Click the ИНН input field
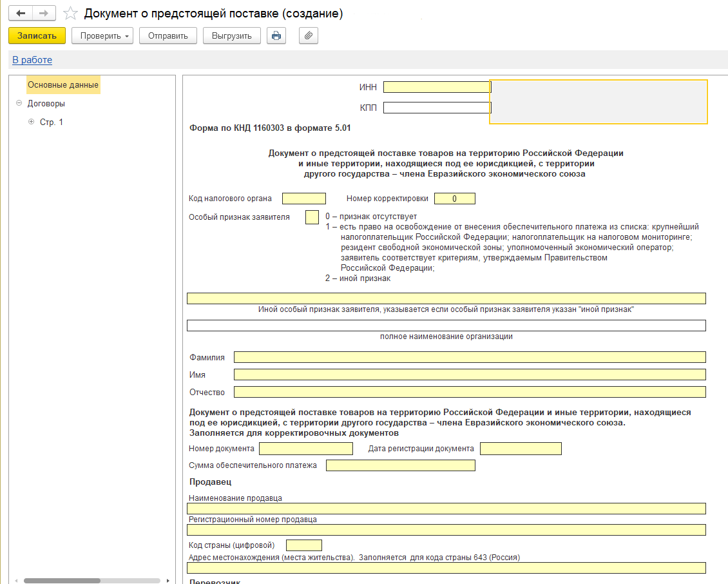Screen dimensions: 728x584 [437, 87]
